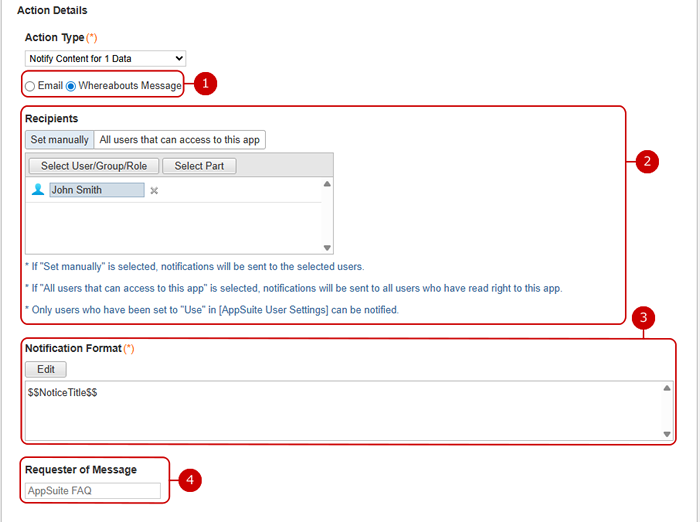
Task: Click the Select Part button
Action: pos(200,166)
